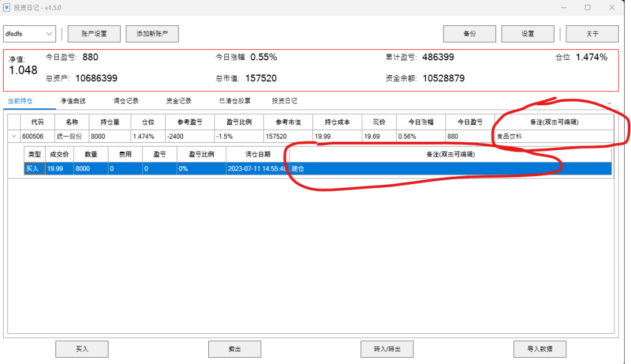Click the 导入数据 button
This screenshot has width=631, height=364.
[x=539, y=349]
